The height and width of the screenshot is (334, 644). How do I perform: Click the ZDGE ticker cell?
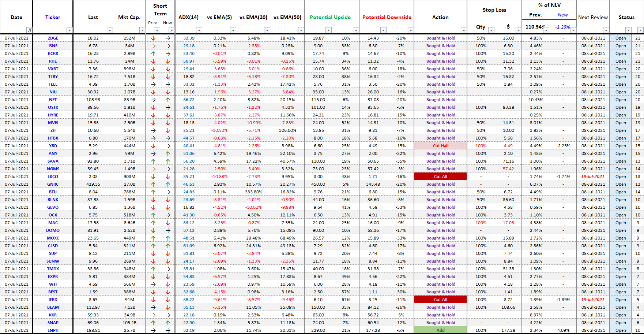pyautogui.click(x=53, y=38)
